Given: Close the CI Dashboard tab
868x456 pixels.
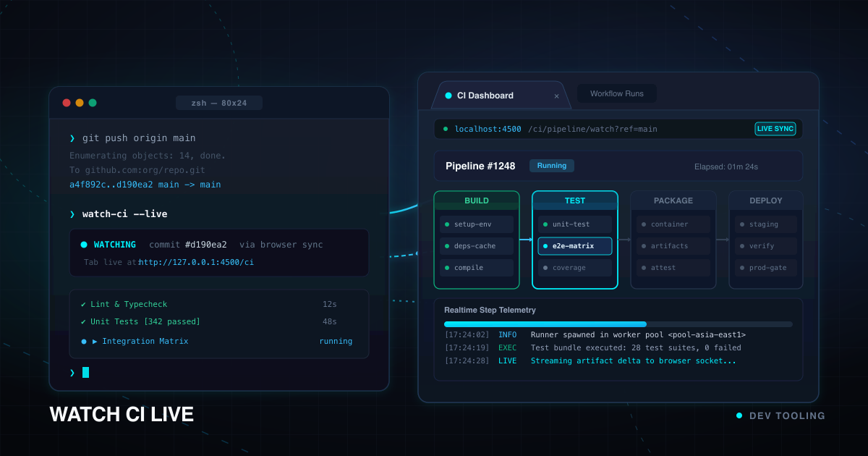Looking at the screenshot, I should pos(556,96).
